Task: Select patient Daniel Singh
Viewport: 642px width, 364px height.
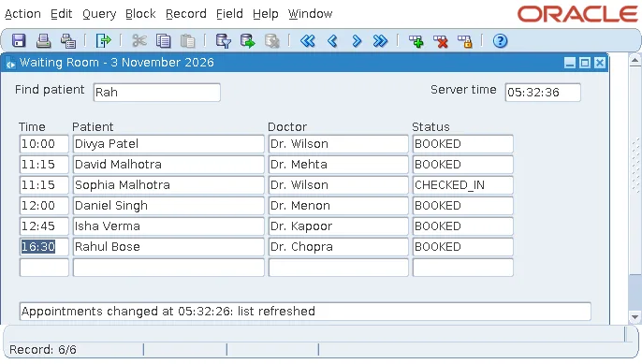Action: [x=168, y=206]
